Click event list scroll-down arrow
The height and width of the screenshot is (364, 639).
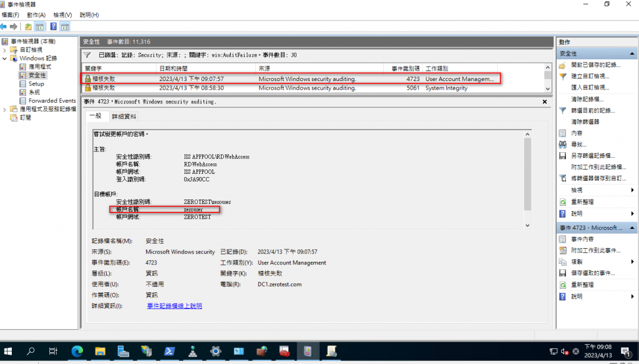[x=548, y=89]
